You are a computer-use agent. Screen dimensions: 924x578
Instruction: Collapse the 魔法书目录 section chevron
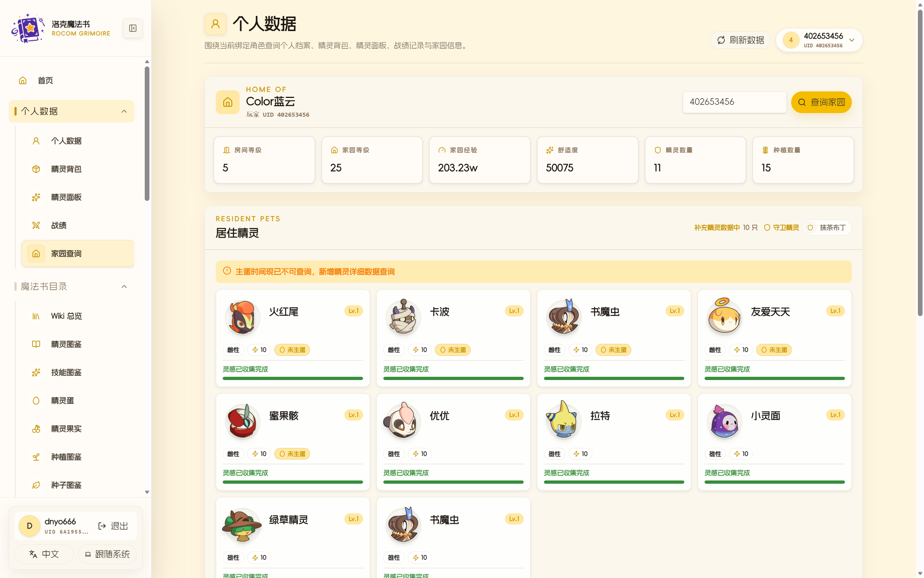point(124,286)
